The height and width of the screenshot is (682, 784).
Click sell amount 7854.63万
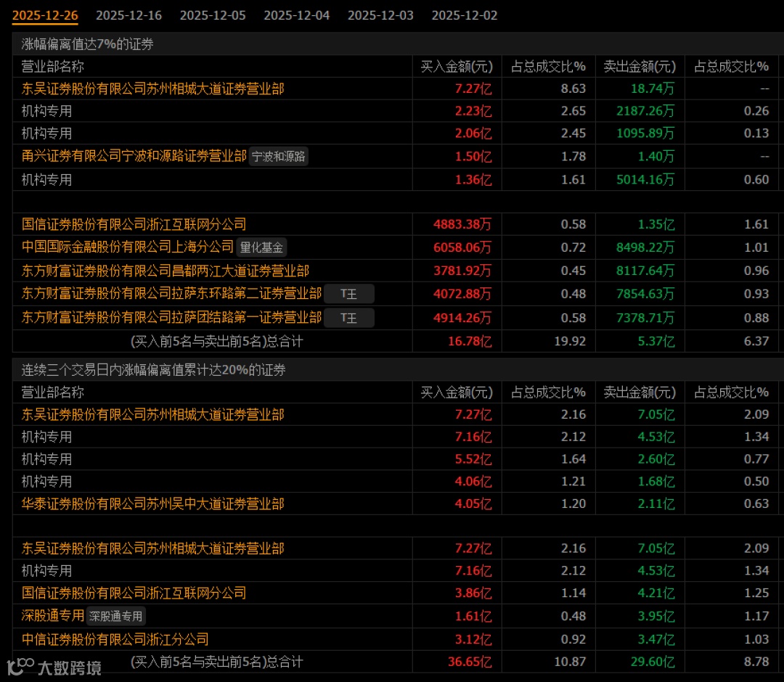click(x=645, y=294)
